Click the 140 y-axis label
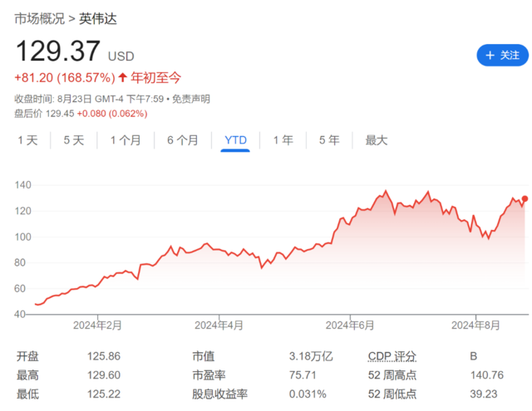This screenshot has height=411, width=532. (x=22, y=185)
